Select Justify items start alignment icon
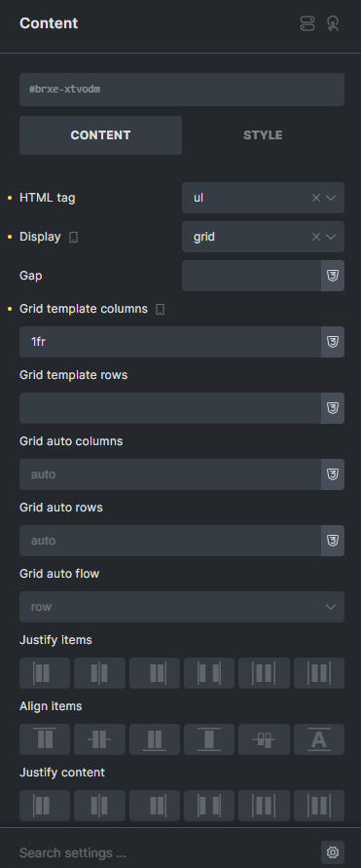361x868 pixels. click(45, 673)
